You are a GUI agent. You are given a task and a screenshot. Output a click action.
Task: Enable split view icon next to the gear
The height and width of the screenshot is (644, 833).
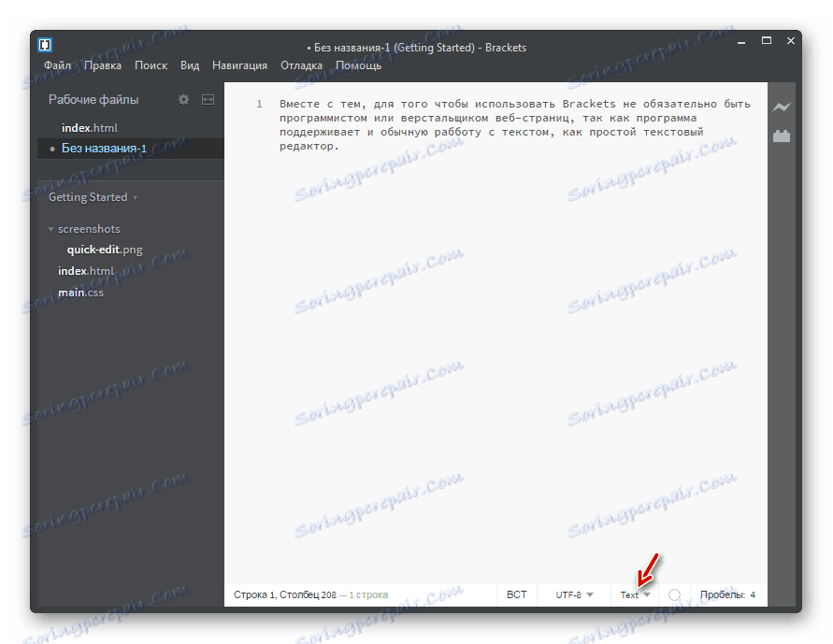pyautogui.click(x=208, y=99)
